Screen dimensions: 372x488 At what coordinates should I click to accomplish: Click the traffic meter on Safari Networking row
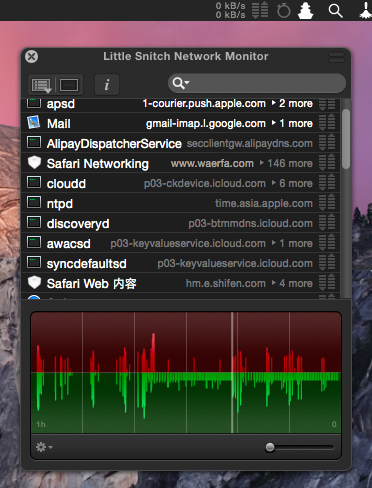point(327,162)
